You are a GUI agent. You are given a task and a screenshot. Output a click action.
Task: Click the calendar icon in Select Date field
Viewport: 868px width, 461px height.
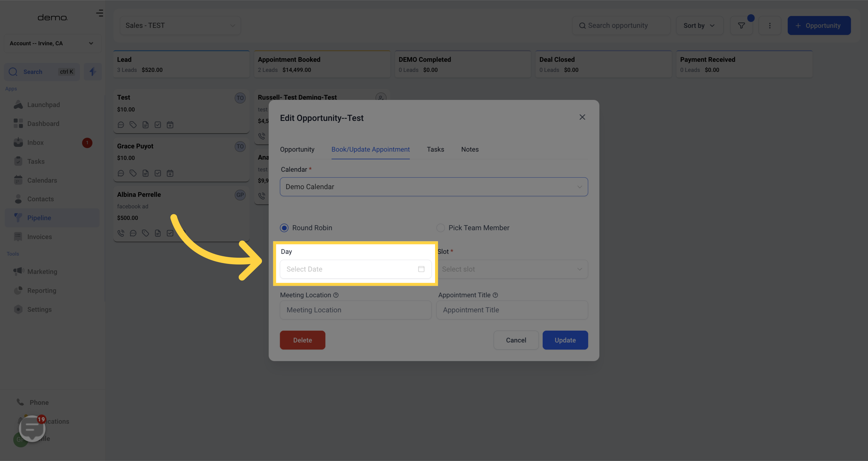click(421, 269)
